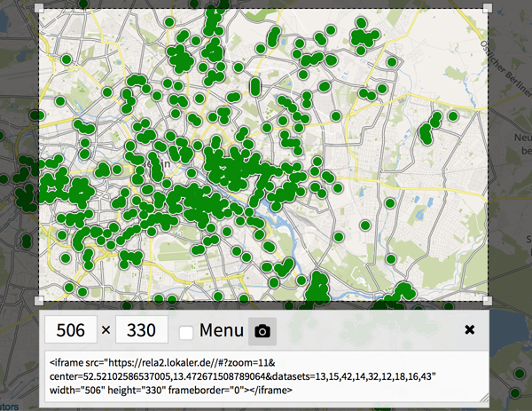The image size is (532, 411).
Task: Grab the bottom-left selection corner handle
Action: click(x=39, y=300)
